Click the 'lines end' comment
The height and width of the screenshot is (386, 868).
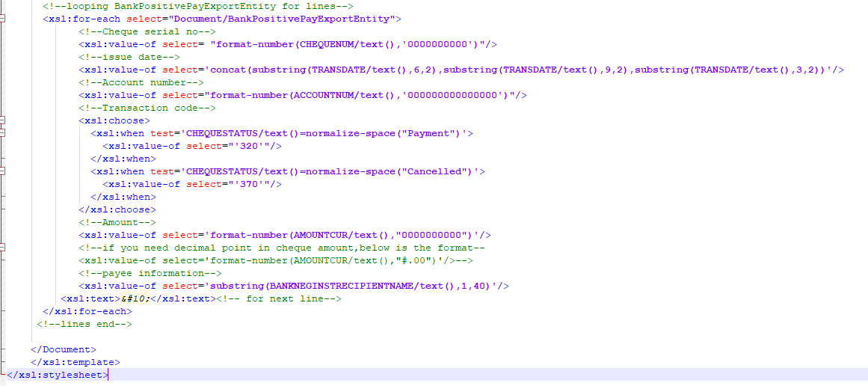coord(84,324)
